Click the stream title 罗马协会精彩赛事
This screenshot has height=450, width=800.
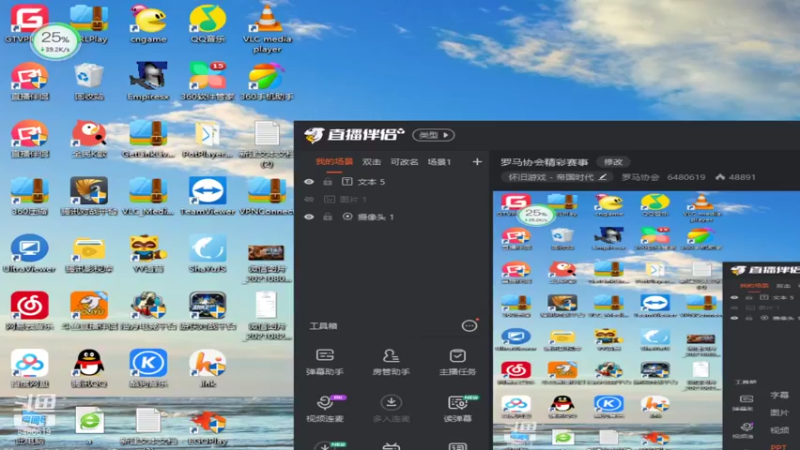click(544, 162)
